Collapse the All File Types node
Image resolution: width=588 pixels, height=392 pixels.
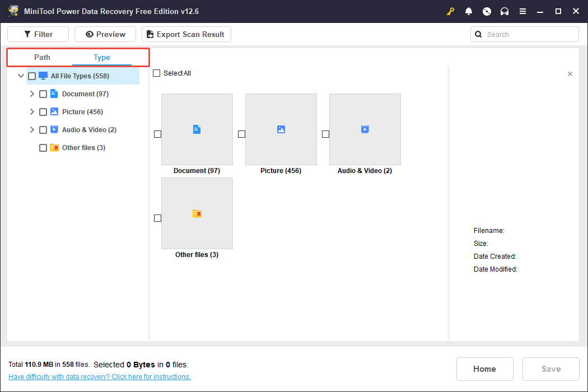[x=21, y=76]
